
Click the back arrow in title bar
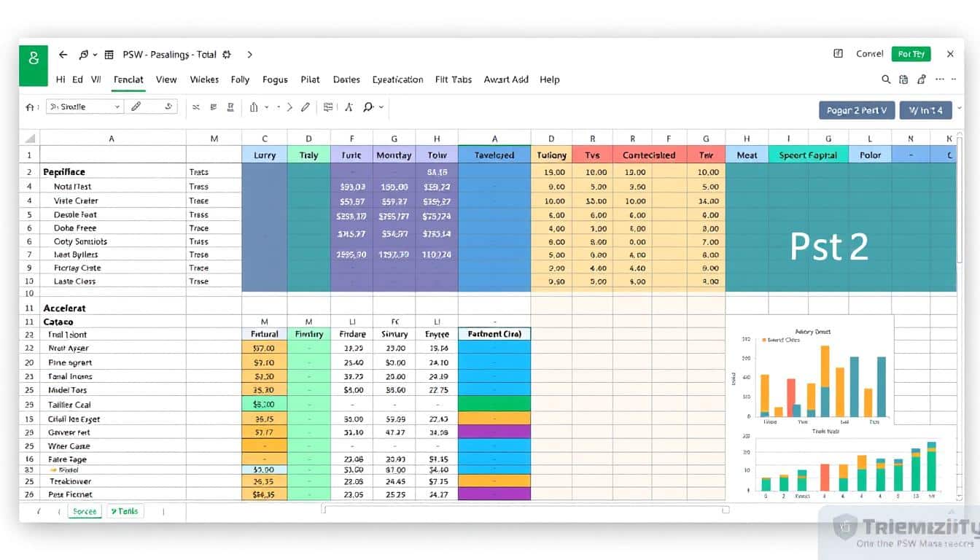coord(63,55)
